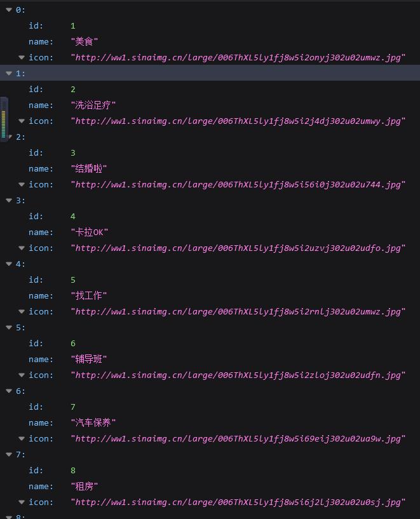This screenshot has height=519, width=420.
Task: Click the id value 8
Action: (73, 471)
